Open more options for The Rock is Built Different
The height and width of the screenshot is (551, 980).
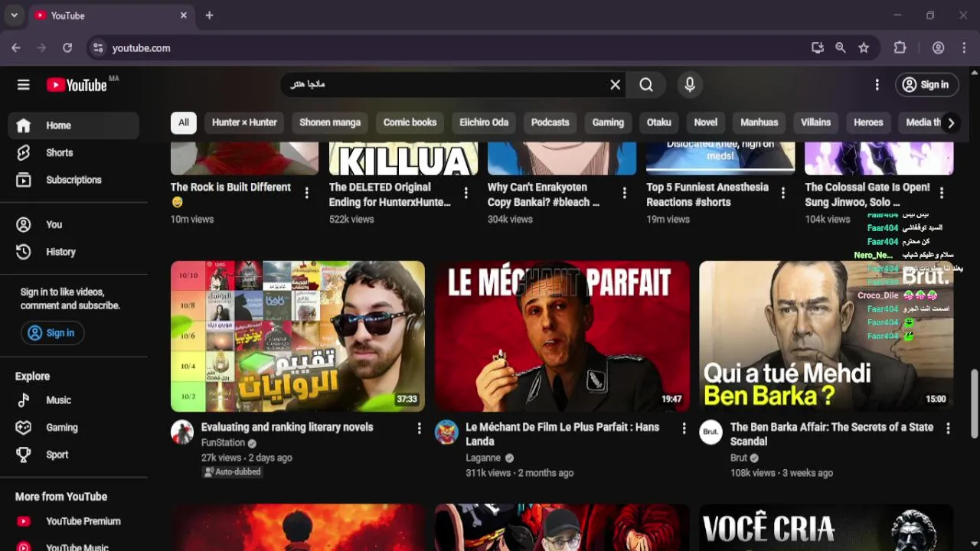[x=307, y=194]
